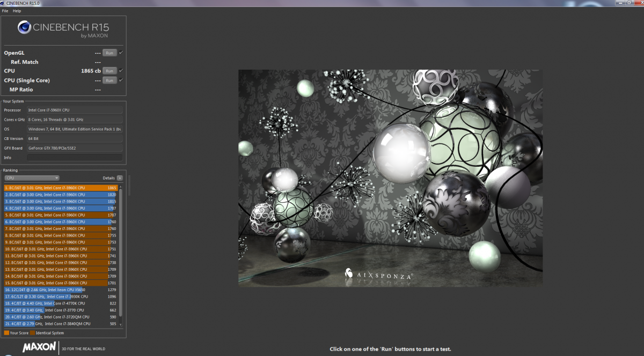Viewport: 644px width, 356px height.
Task: Click the Cores x GHz value field
Action: 75,120
